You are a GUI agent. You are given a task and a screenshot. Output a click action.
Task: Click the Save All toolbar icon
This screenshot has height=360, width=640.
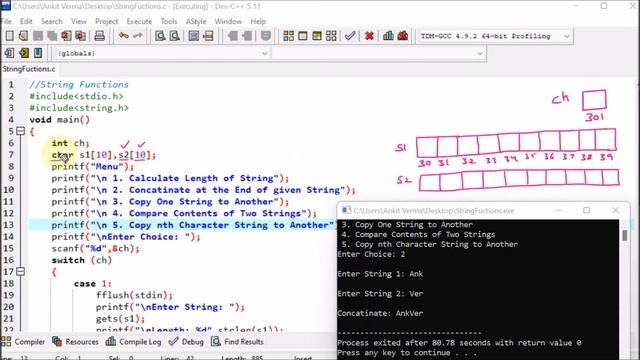[x=52, y=36]
